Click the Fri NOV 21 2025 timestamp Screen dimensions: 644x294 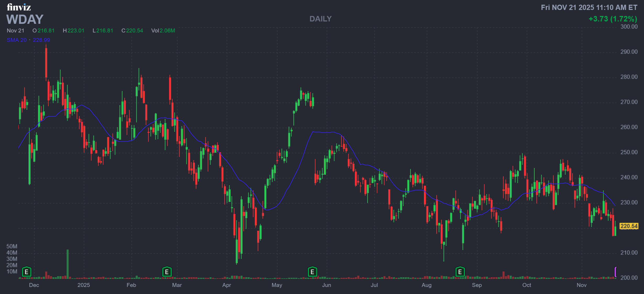pos(589,8)
